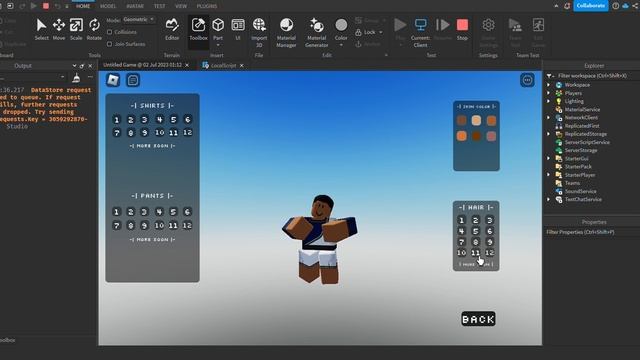The height and width of the screenshot is (360, 640).
Task: Click the Filter workspace search field
Action: pos(592,76)
